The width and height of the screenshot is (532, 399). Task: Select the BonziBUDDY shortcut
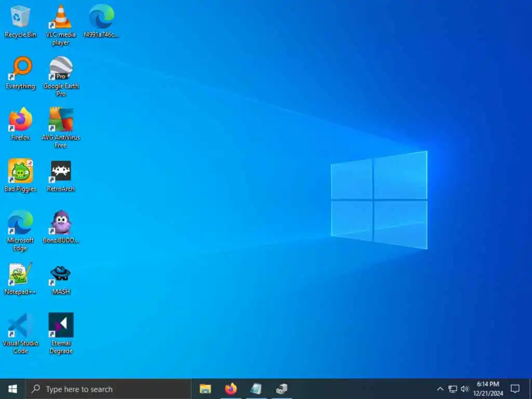click(x=61, y=228)
